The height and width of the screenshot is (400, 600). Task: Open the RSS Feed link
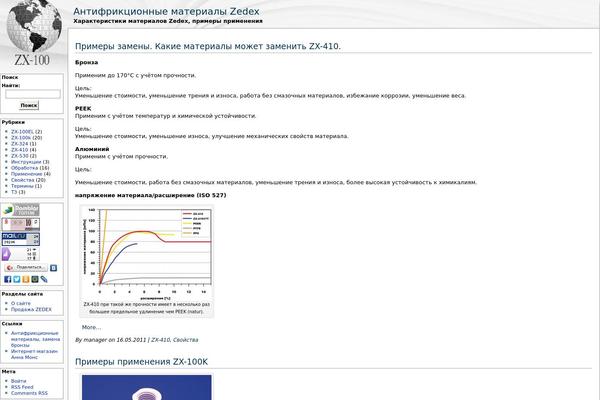click(x=22, y=387)
